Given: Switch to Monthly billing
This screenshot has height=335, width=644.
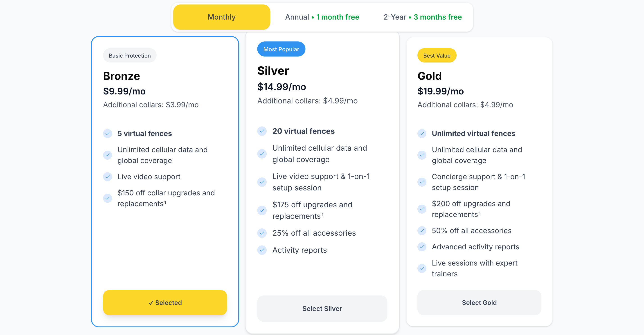Looking at the screenshot, I should click(221, 17).
